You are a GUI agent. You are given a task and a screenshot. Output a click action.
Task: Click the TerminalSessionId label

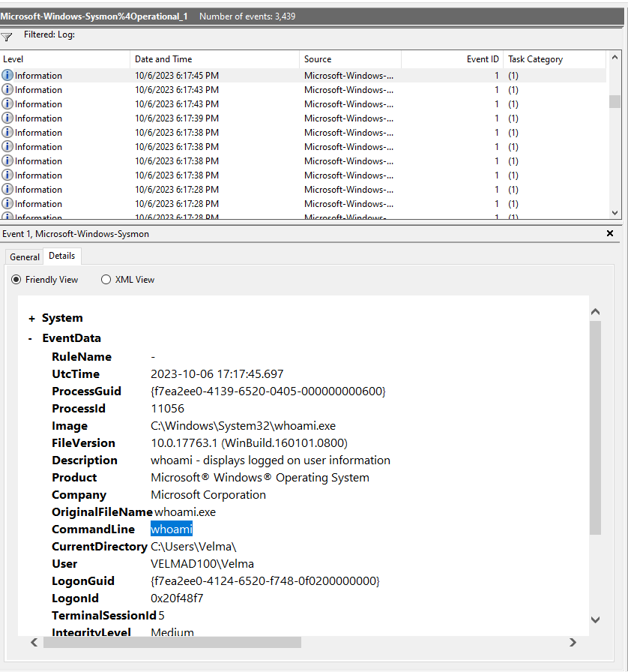pyautogui.click(x=104, y=616)
